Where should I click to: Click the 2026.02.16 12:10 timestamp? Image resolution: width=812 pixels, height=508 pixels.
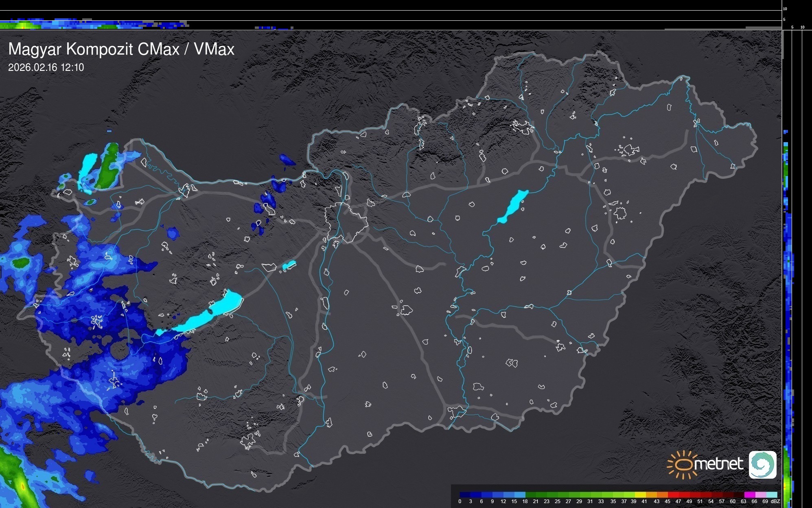point(46,68)
